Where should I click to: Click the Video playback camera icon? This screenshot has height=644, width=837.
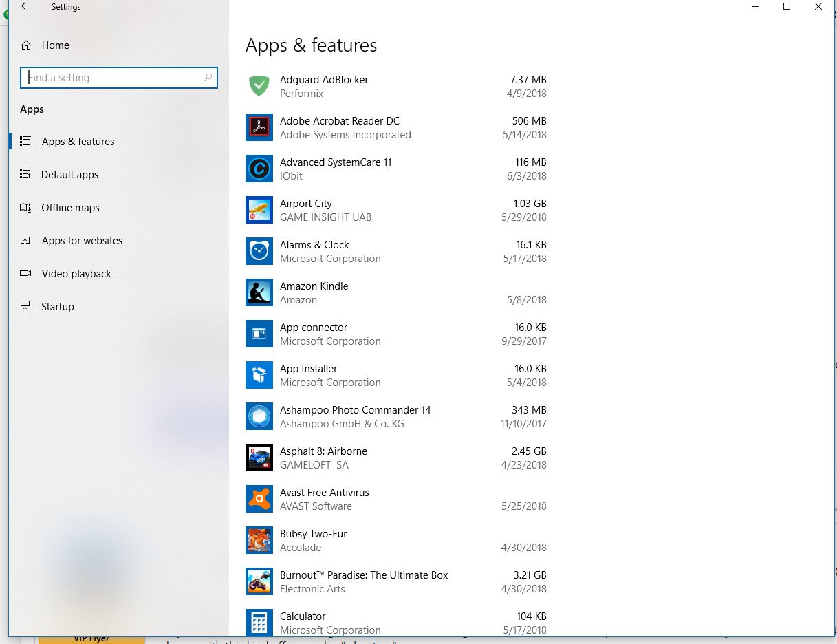[x=25, y=273]
